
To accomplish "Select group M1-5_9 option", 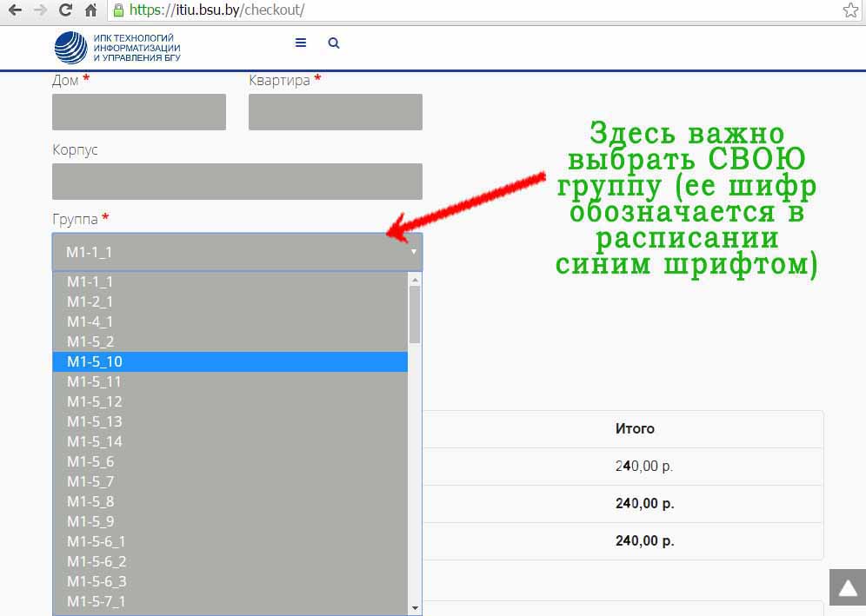I will [x=230, y=521].
